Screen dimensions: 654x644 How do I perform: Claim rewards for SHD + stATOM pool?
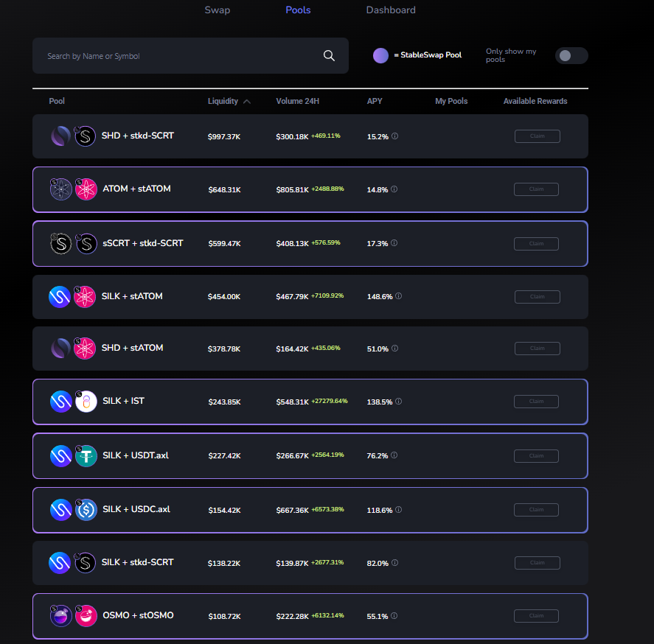(x=538, y=349)
